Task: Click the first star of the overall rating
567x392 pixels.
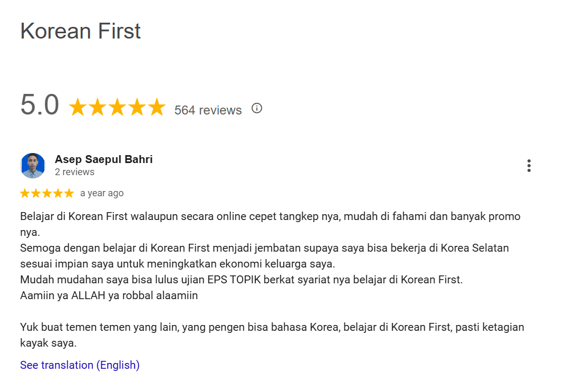Action: (x=78, y=107)
